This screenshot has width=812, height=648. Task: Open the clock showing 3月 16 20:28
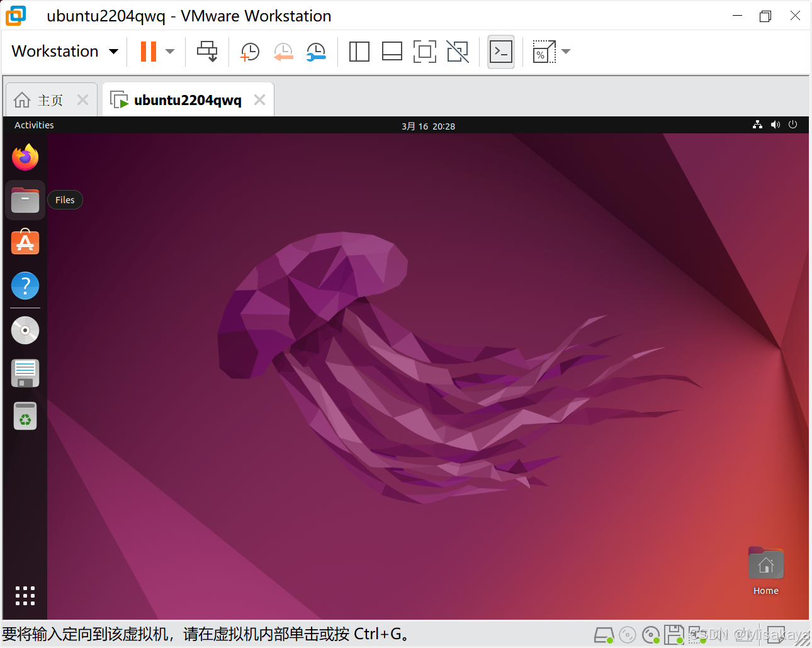pos(428,126)
